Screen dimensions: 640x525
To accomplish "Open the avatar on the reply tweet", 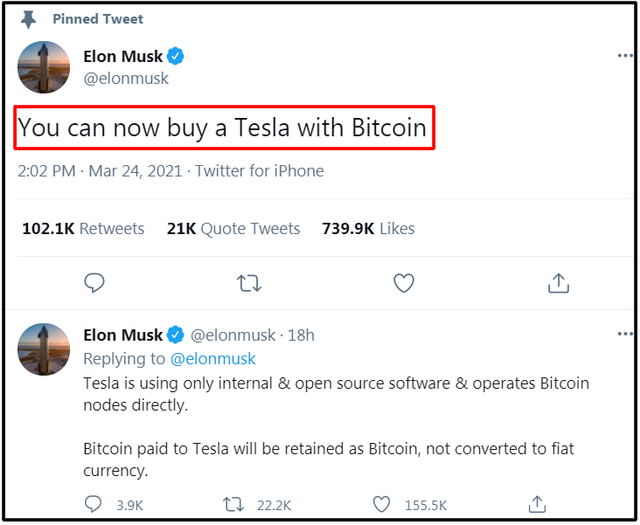I will tap(44, 349).
